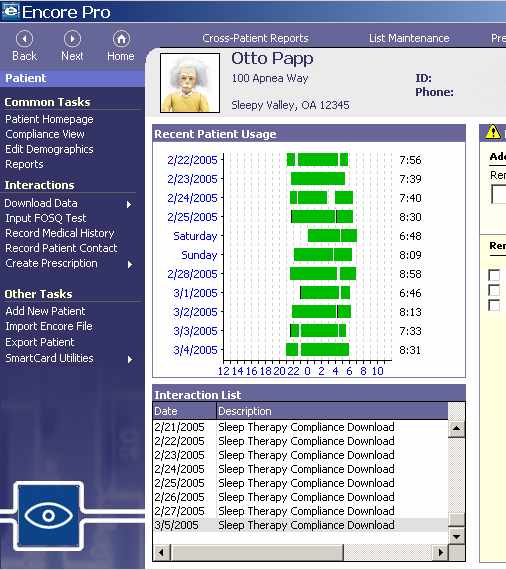
Task: Select the 2/23/2005 interaction row
Action: coord(301,455)
